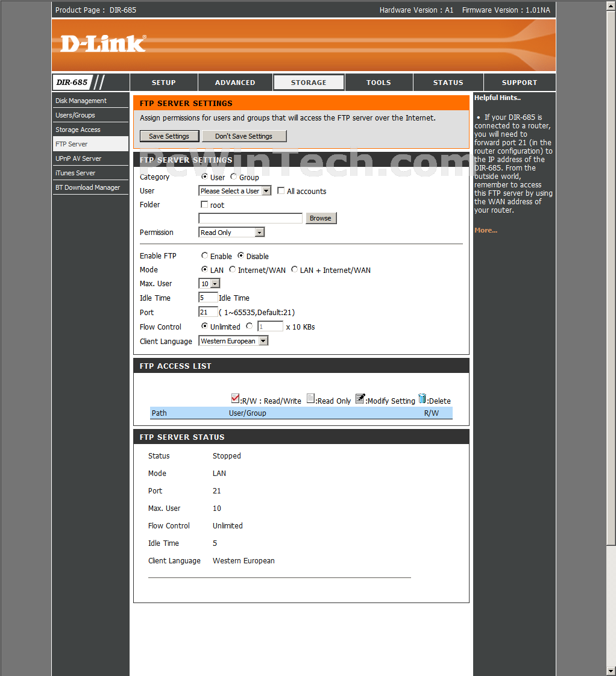Set FTP mode to LAN
The height and width of the screenshot is (676, 616).
pyautogui.click(x=204, y=269)
